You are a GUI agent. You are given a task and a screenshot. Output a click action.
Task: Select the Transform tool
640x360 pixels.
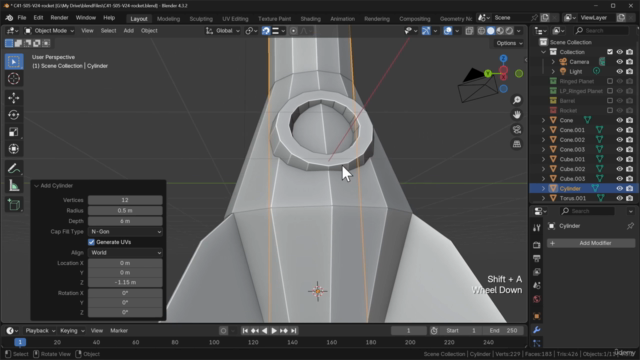[x=13, y=149]
